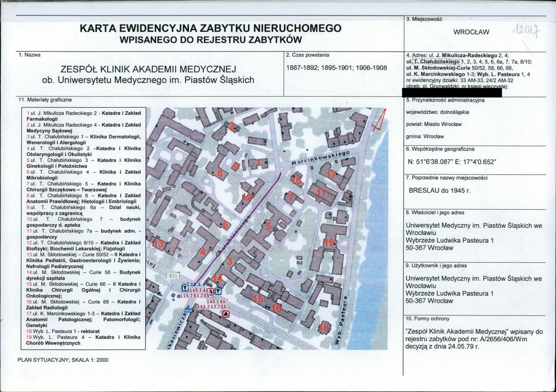Screen dimensions: 556x392
Task: Click the right blue tram stop symbol
Action: point(218,291)
